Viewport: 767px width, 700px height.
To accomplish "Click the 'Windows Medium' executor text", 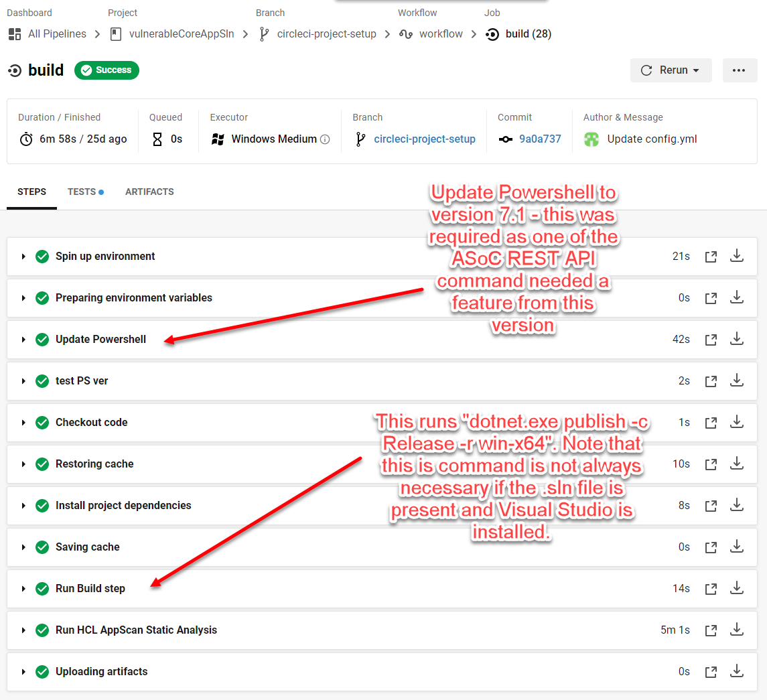I will tap(274, 139).
